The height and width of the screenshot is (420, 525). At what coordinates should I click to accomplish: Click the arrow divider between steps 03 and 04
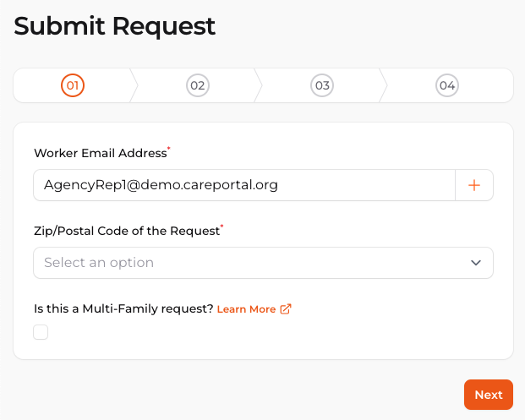[x=384, y=85]
